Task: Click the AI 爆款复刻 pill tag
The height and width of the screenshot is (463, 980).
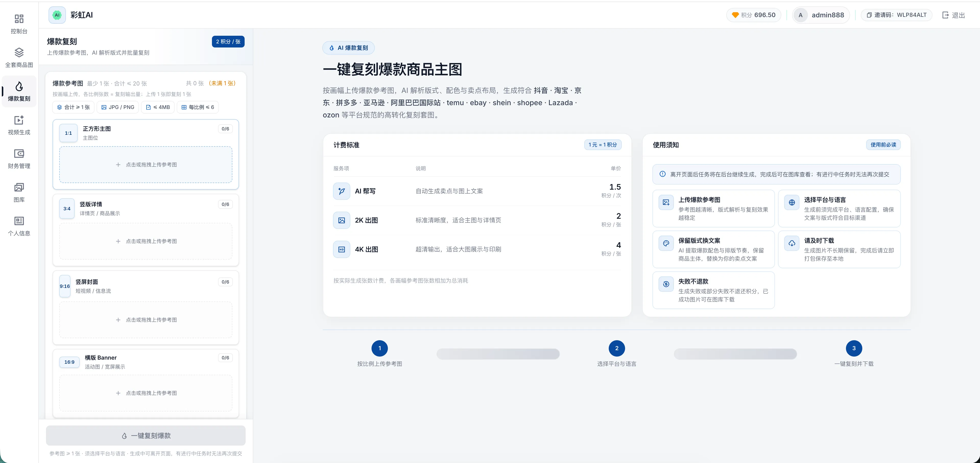Action: 349,48
